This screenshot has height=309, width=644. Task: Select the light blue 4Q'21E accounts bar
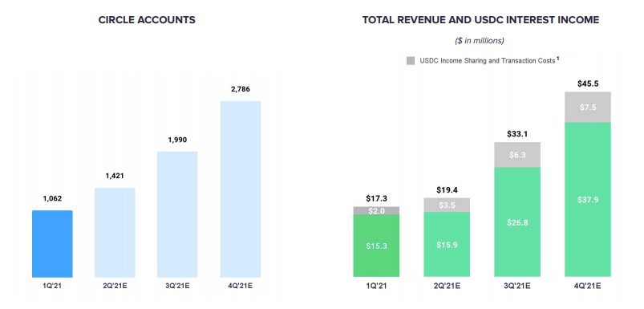coord(241,189)
